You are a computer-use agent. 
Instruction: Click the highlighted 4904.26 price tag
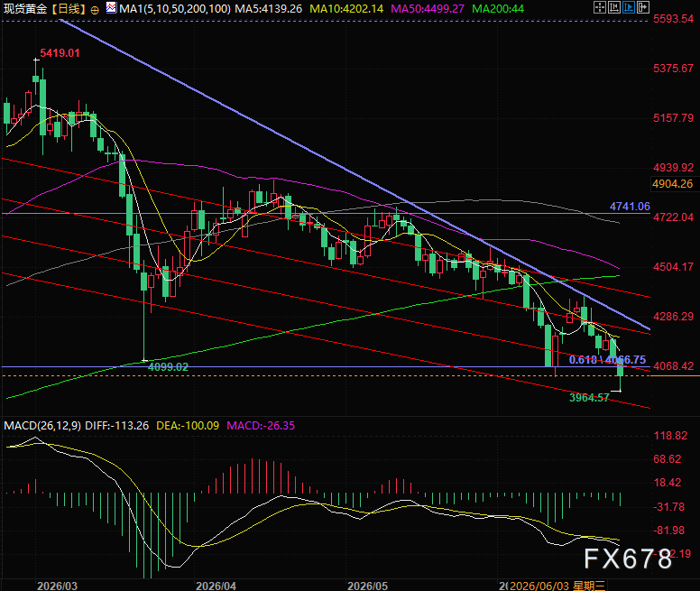pyautogui.click(x=673, y=184)
